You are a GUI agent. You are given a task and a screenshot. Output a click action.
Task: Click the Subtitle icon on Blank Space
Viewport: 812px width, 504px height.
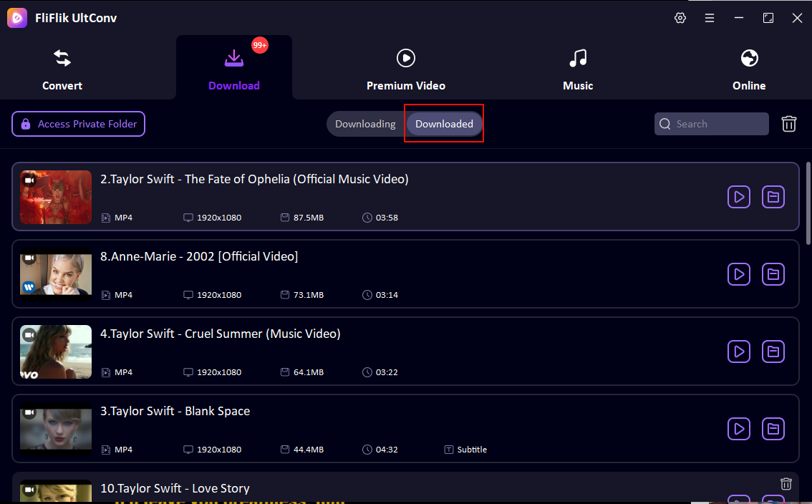(449, 450)
